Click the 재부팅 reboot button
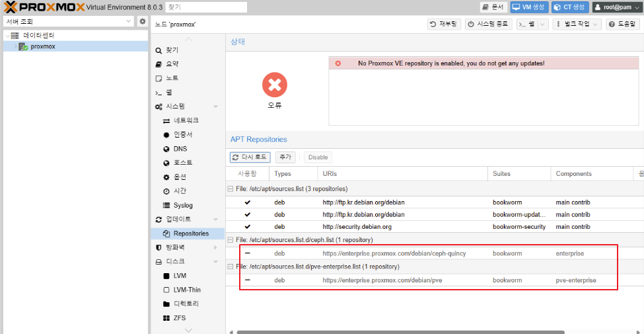 pyautogui.click(x=445, y=24)
